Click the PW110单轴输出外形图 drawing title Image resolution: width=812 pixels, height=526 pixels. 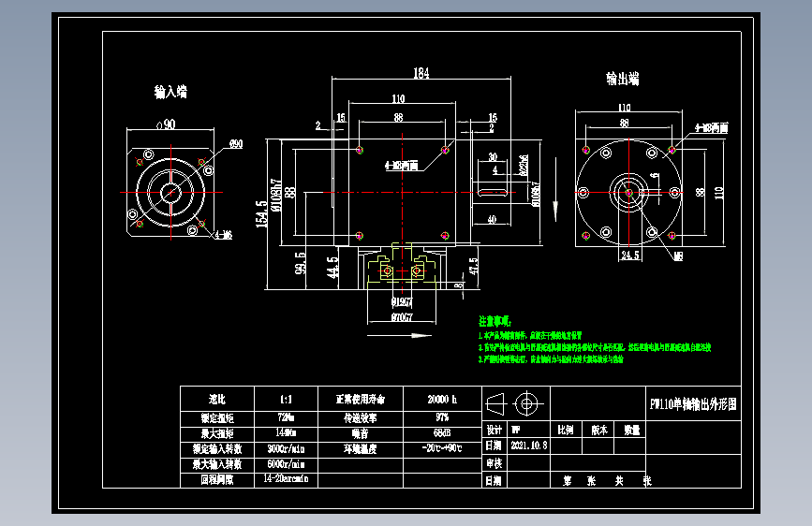click(693, 404)
